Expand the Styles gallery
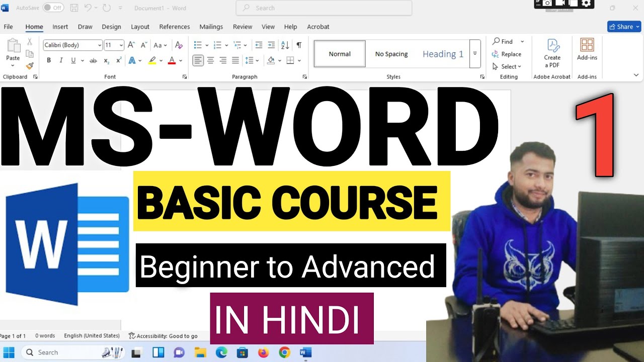Screen dimensions: 644x362 point(475,54)
